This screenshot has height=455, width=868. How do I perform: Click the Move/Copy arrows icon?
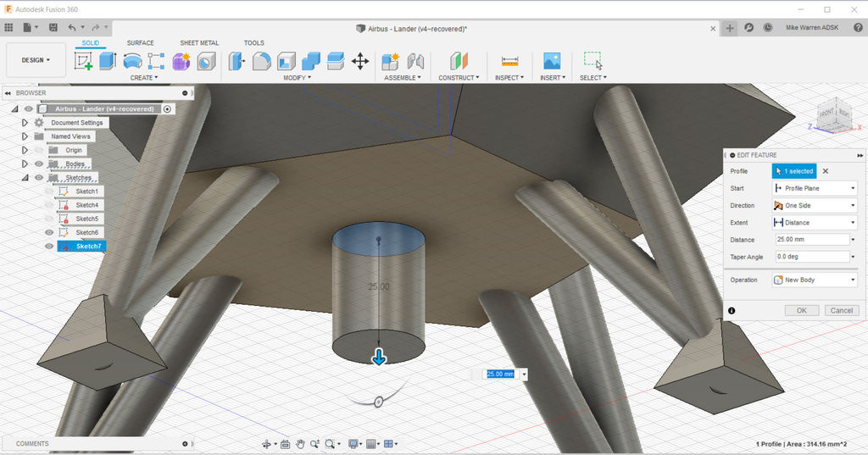(359, 61)
